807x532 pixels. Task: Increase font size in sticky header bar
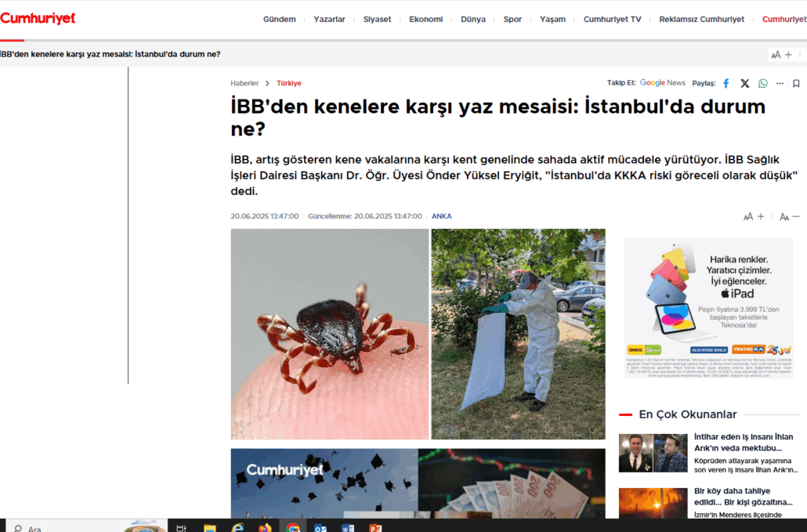click(782, 55)
